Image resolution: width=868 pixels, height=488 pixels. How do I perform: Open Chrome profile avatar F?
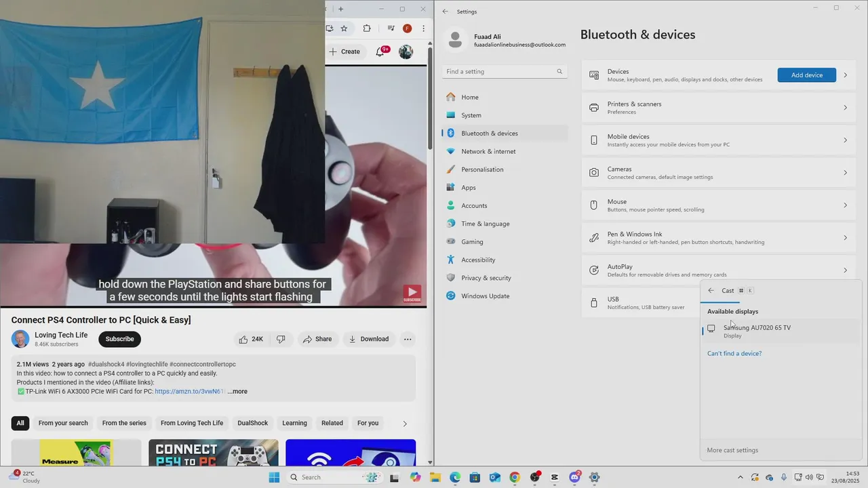(x=407, y=28)
